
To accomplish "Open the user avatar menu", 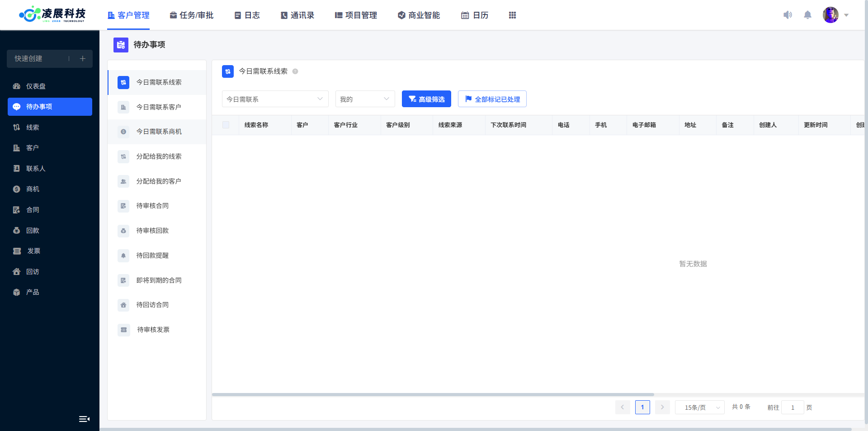I will (x=831, y=15).
